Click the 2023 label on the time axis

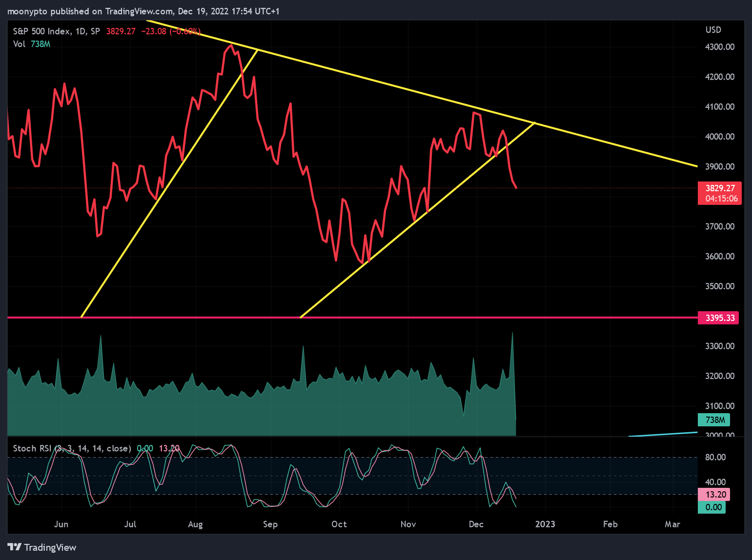[x=545, y=524]
